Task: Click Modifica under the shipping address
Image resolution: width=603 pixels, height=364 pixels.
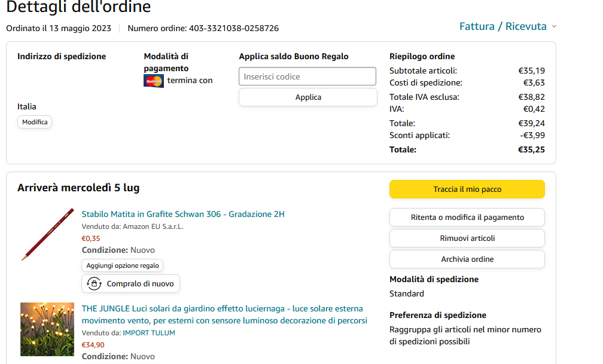Action: [35, 122]
